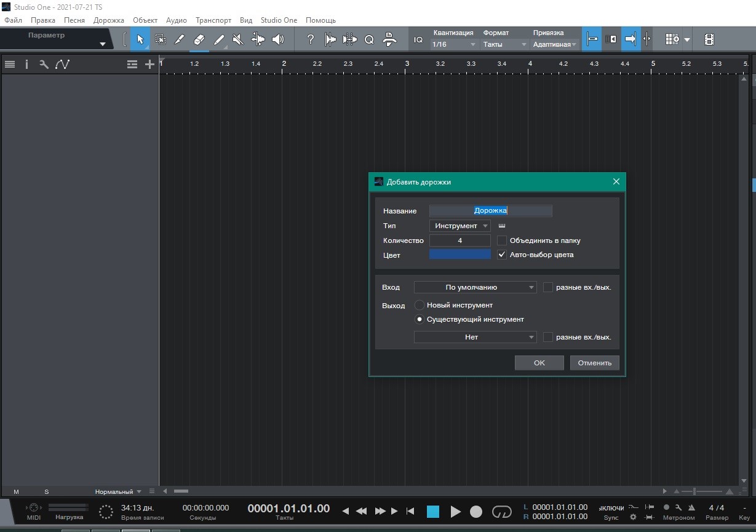Click the Play transport button
Viewport: 756px width, 532px height.
pyautogui.click(x=455, y=511)
